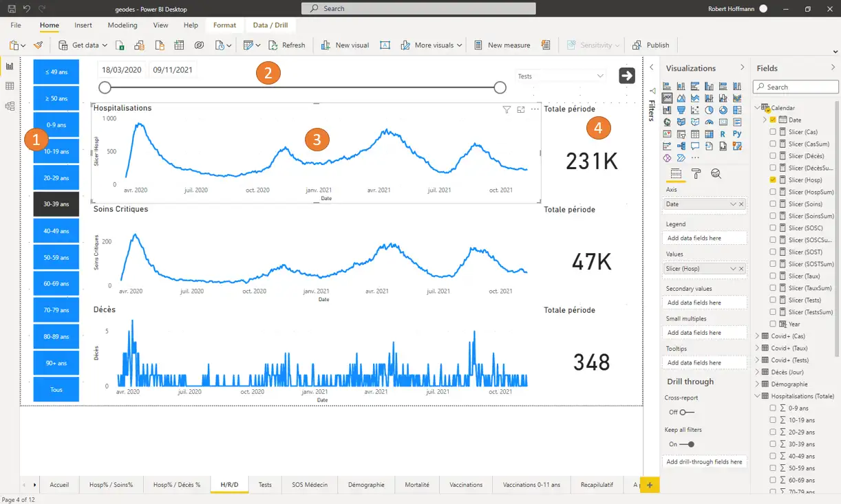
Task: Click New measure in the ribbon
Action: click(x=502, y=45)
